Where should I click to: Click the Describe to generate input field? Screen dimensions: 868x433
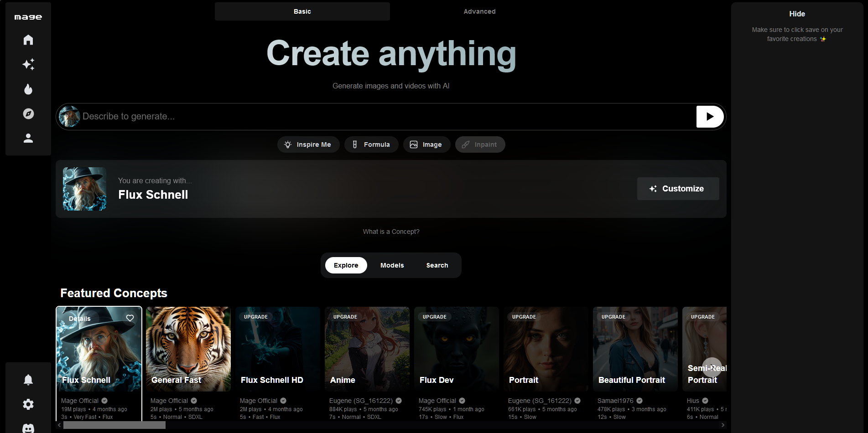[x=383, y=117]
